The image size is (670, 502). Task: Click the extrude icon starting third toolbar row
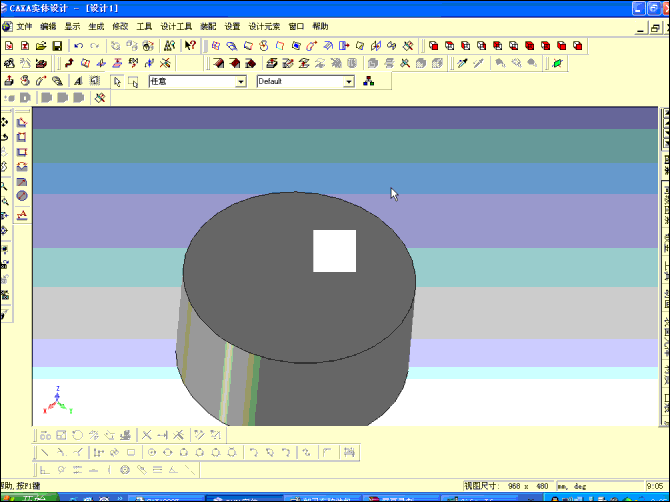pos(9,81)
